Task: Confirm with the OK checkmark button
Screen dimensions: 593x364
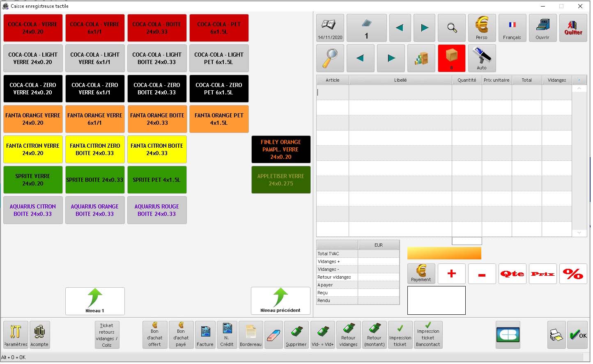Action: [x=577, y=335]
